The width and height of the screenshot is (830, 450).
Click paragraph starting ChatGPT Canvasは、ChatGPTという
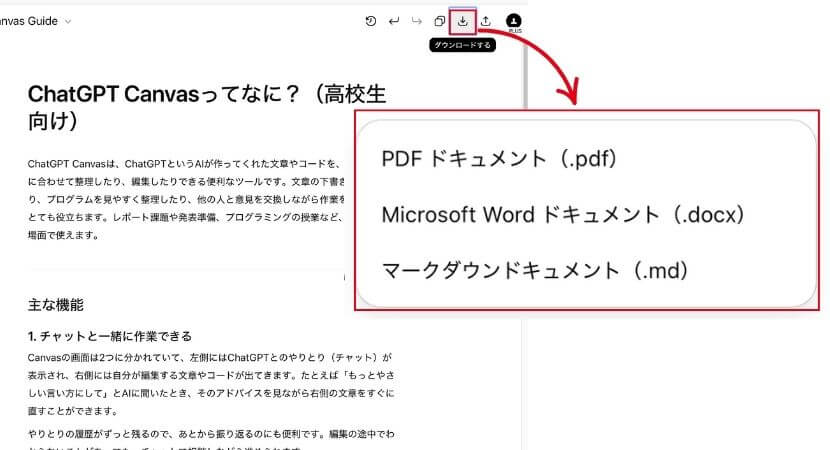[x=186, y=200]
